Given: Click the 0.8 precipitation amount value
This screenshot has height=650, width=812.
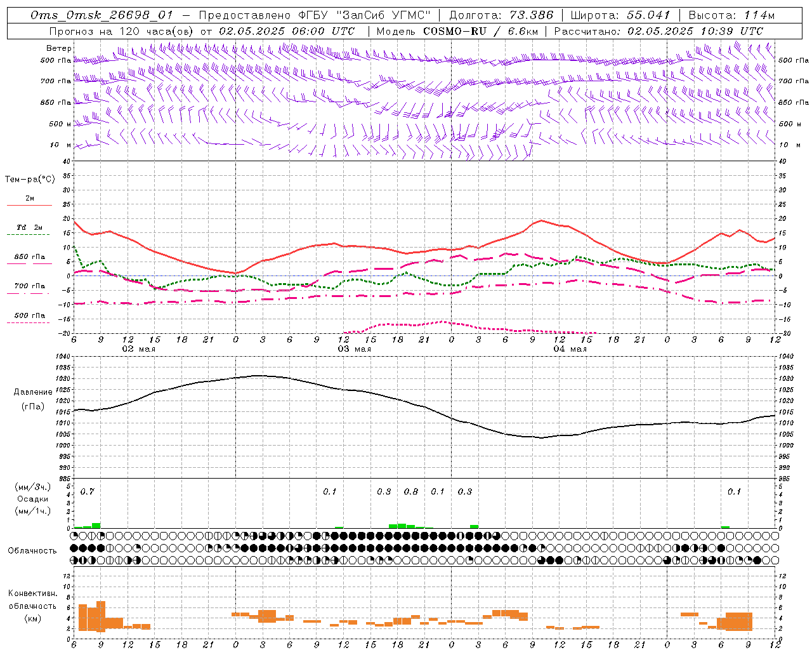Looking at the screenshot, I should tap(411, 491).
